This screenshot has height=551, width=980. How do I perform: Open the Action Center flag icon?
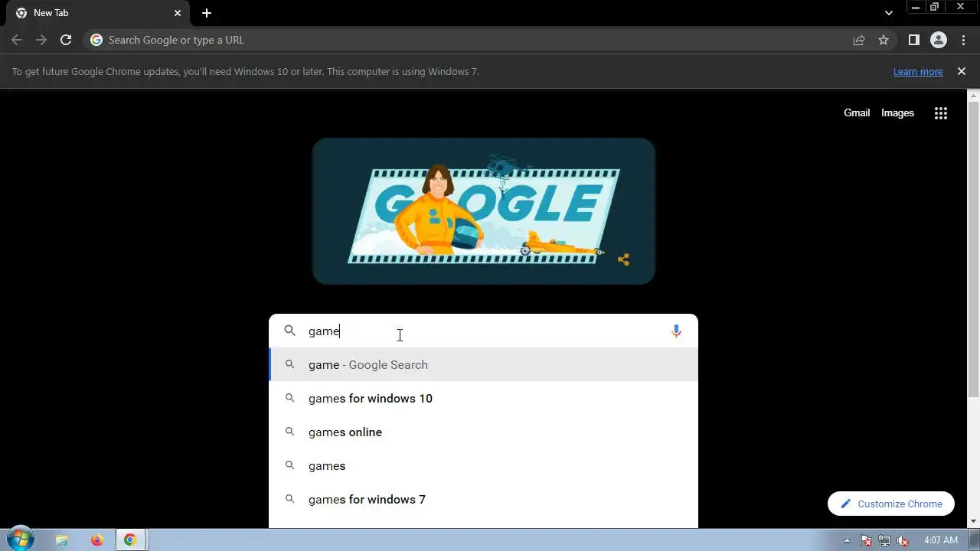tap(866, 540)
